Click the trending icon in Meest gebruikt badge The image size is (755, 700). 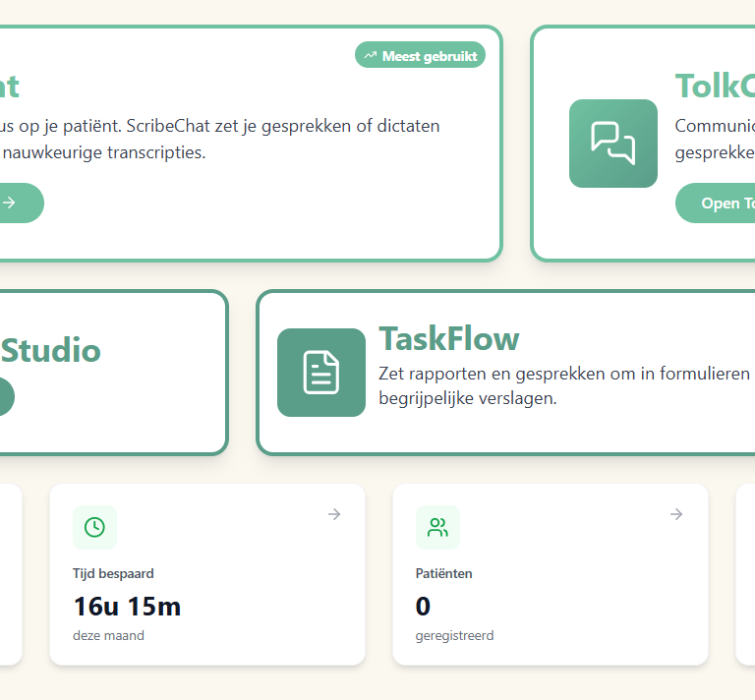pyautogui.click(x=370, y=55)
